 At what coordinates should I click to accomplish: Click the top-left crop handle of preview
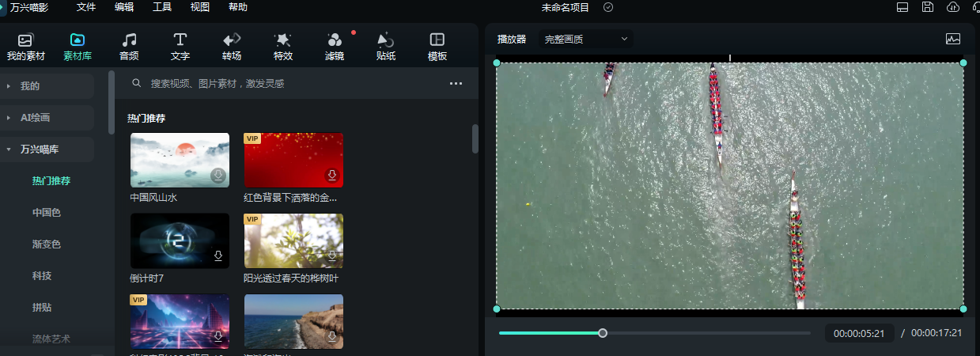pos(497,62)
